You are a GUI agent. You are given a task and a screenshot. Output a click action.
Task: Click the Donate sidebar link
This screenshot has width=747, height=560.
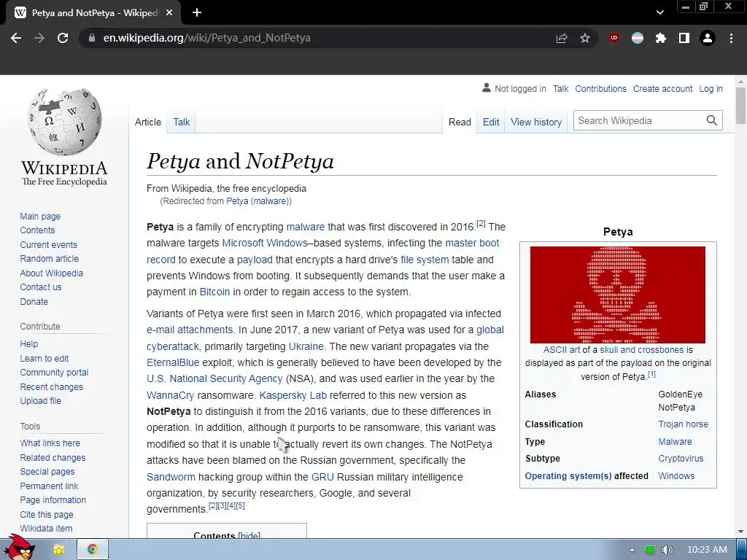[34, 301]
